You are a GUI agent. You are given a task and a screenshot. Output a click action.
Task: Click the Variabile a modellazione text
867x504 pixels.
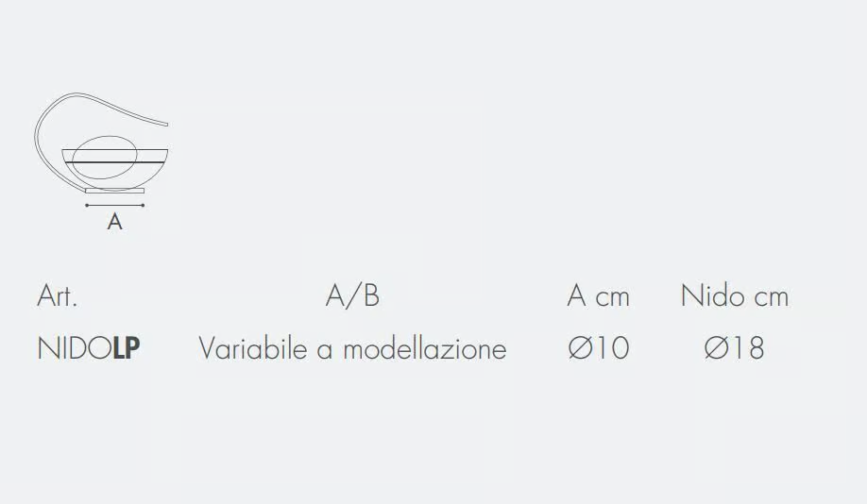tap(352, 348)
